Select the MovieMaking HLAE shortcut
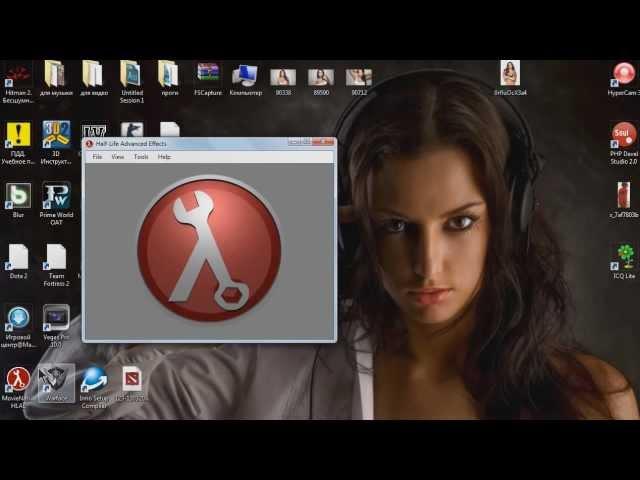 (x=18, y=387)
